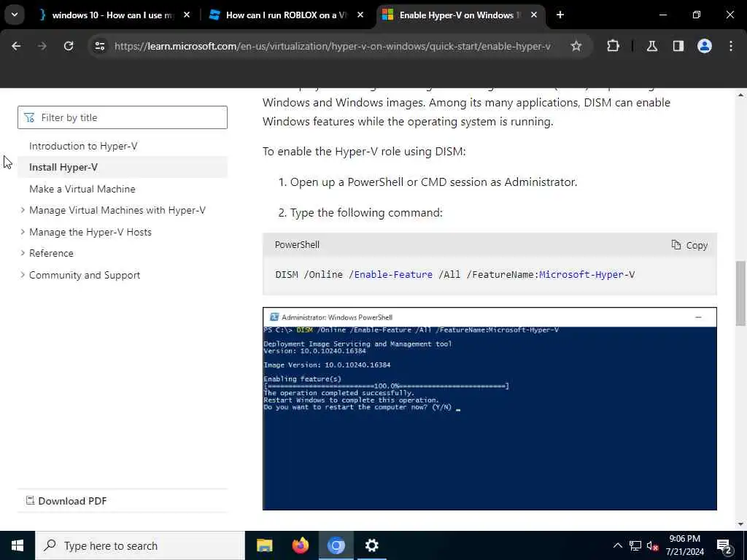Click the Filter by title field

(123, 117)
